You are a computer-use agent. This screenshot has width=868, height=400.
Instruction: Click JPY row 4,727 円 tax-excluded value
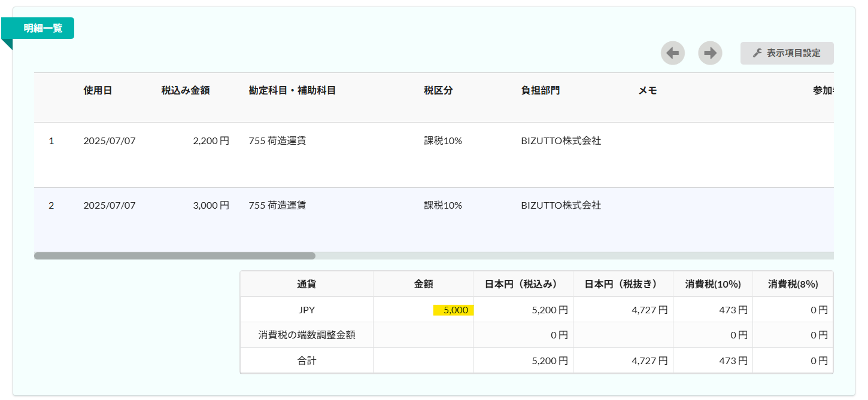point(650,310)
